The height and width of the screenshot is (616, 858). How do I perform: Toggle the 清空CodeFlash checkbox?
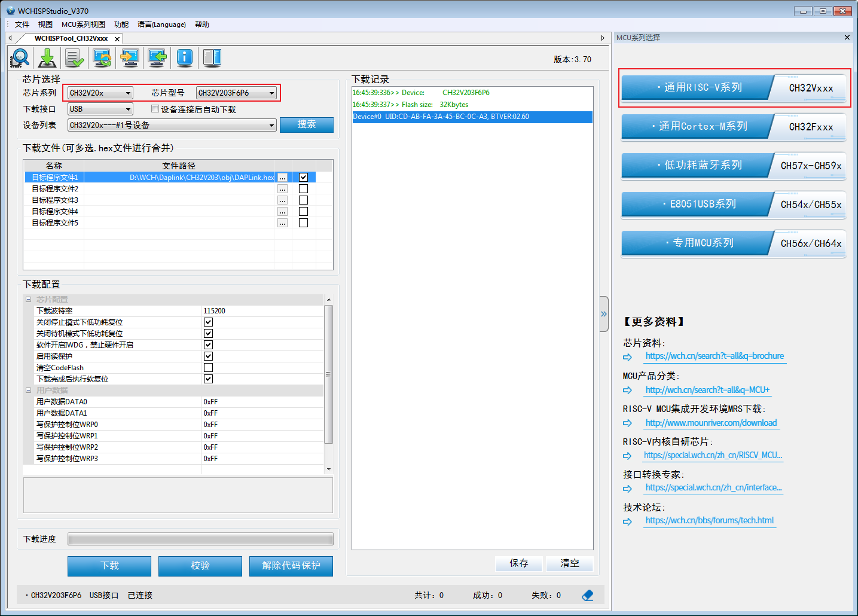pyautogui.click(x=208, y=368)
